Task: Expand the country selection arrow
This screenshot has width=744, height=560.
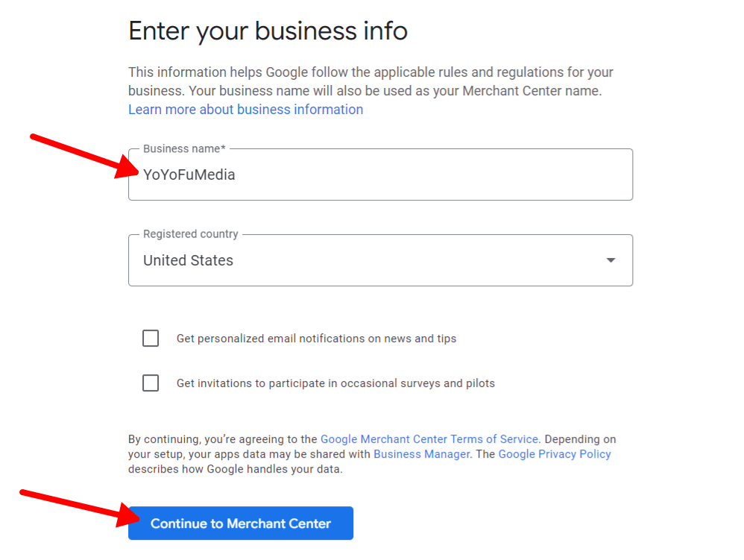Action: coord(611,260)
